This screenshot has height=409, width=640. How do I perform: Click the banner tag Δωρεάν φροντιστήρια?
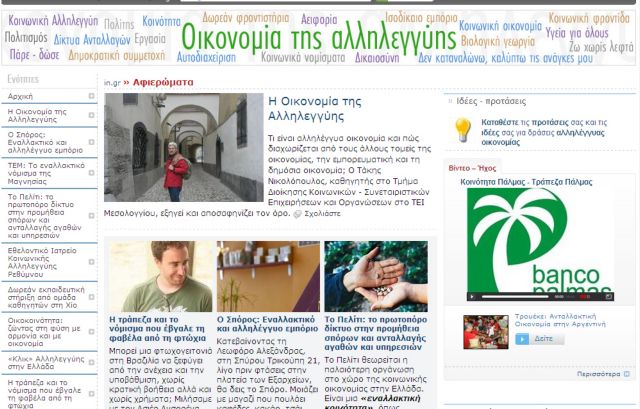pos(246,18)
